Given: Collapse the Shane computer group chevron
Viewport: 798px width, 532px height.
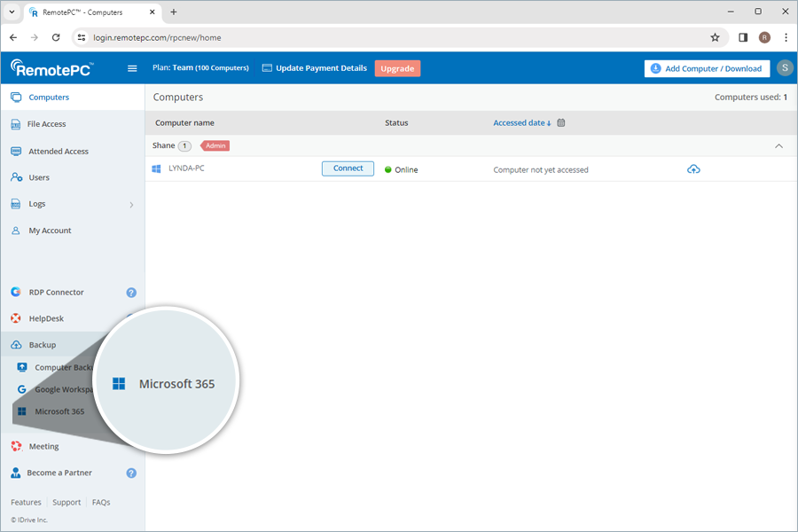Looking at the screenshot, I should [x=778, y=145].
